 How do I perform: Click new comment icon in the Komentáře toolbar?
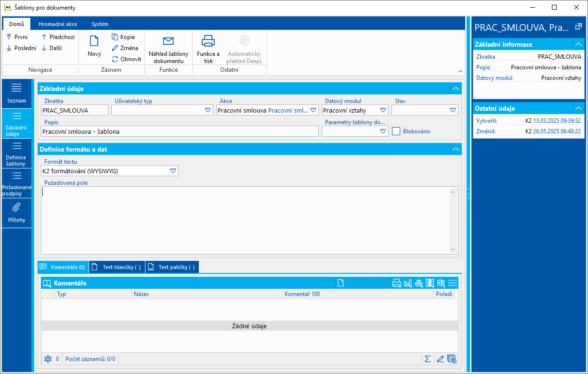[x=341, y=283]
